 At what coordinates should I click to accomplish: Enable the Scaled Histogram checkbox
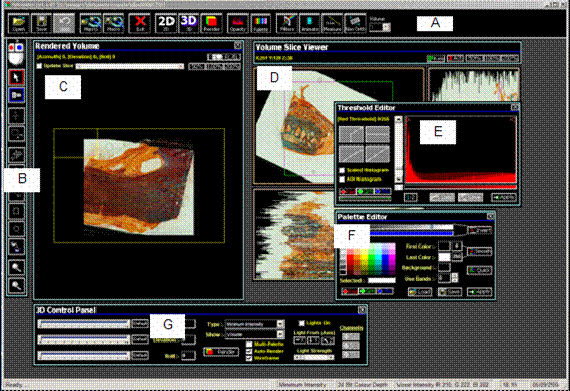342,170
